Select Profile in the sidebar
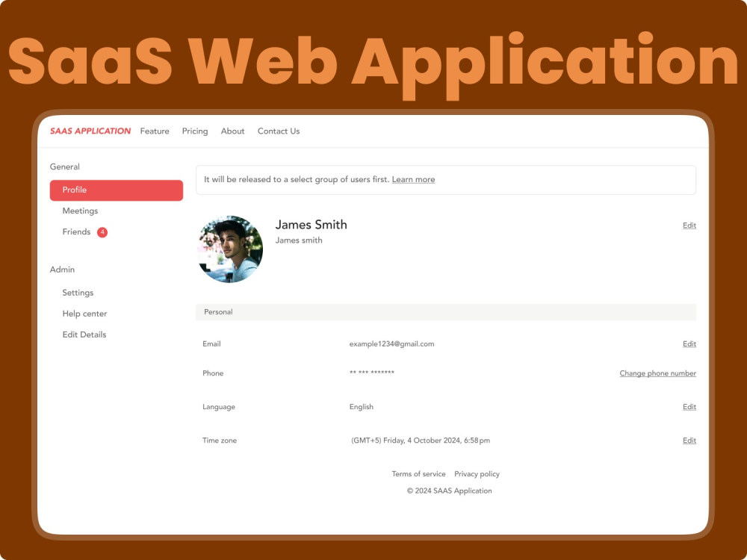Screen dimensions: 747x560 pos(117,190)
